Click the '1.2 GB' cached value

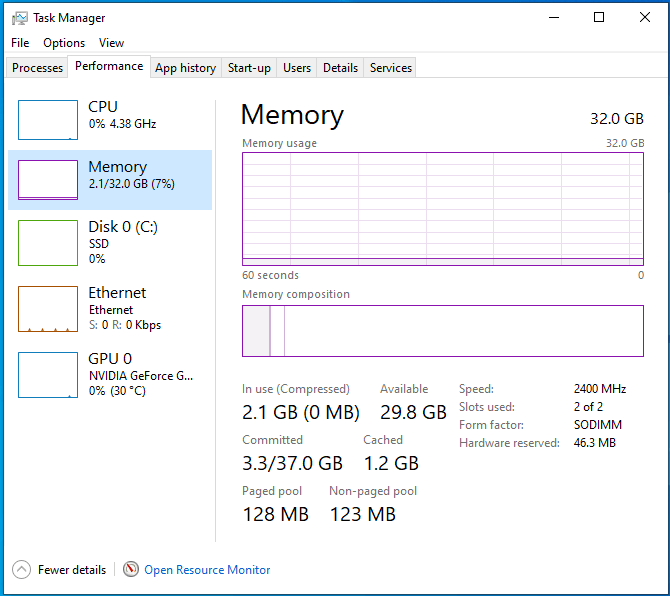pyautogui.click(x=391, y=464)
